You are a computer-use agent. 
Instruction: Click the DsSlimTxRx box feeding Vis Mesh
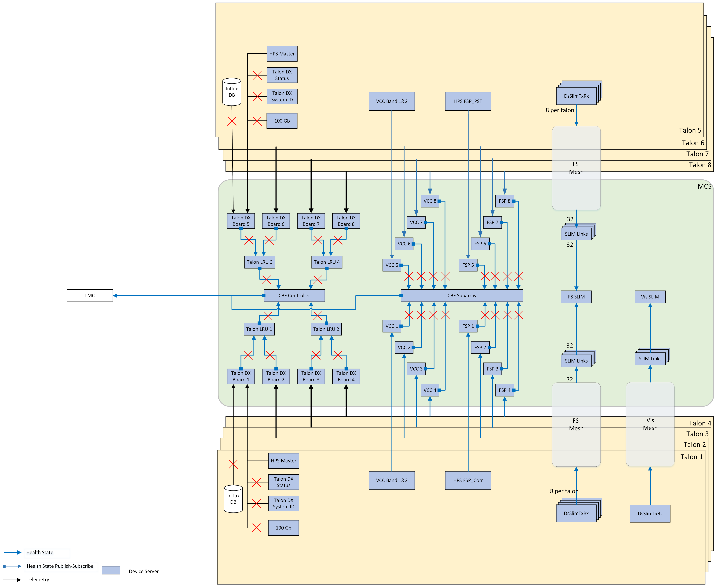pos(650,514)
